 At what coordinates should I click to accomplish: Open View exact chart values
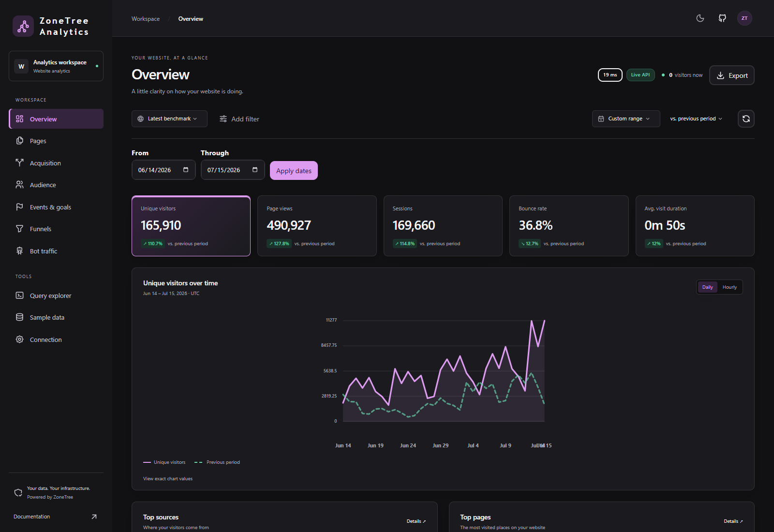click(x=168, y=479)
